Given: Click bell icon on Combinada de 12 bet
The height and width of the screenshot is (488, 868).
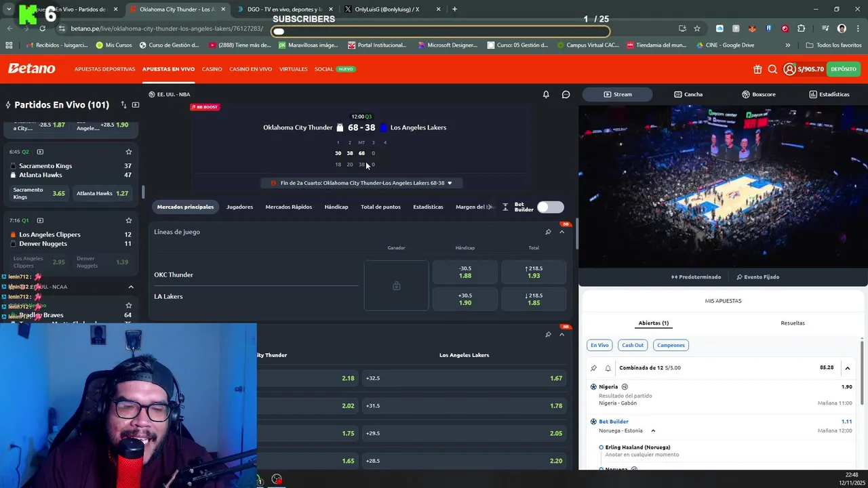Looking at the screenshot, I should pos(608,368).
